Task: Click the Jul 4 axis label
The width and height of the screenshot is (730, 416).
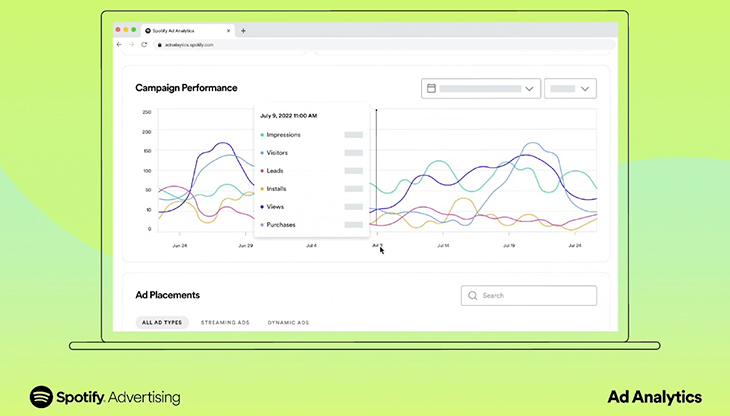Action: pyautogui.click(x=311, y=246)
